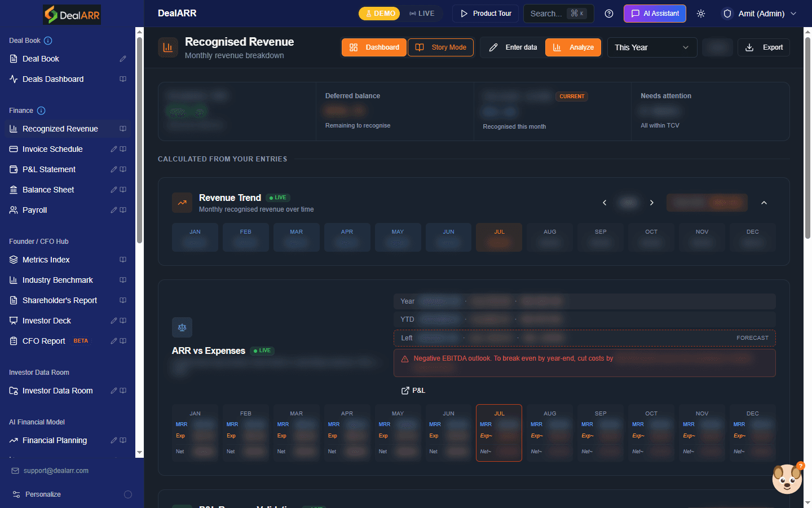Image resolution: width=812 pixels, height=508 pixels.
Task: Select JUL in Revenue Trend months
Action: [x=499, y=237]
